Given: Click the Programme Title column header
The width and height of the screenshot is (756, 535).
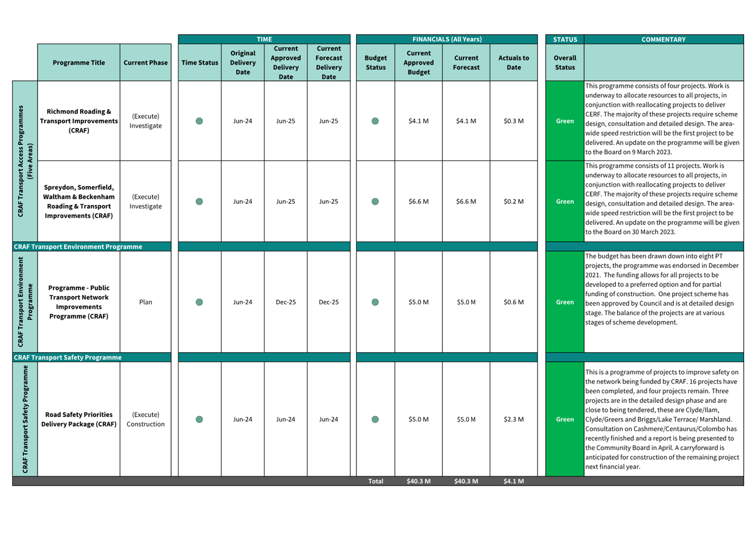Looking at the screenshot, I should 79,63.
